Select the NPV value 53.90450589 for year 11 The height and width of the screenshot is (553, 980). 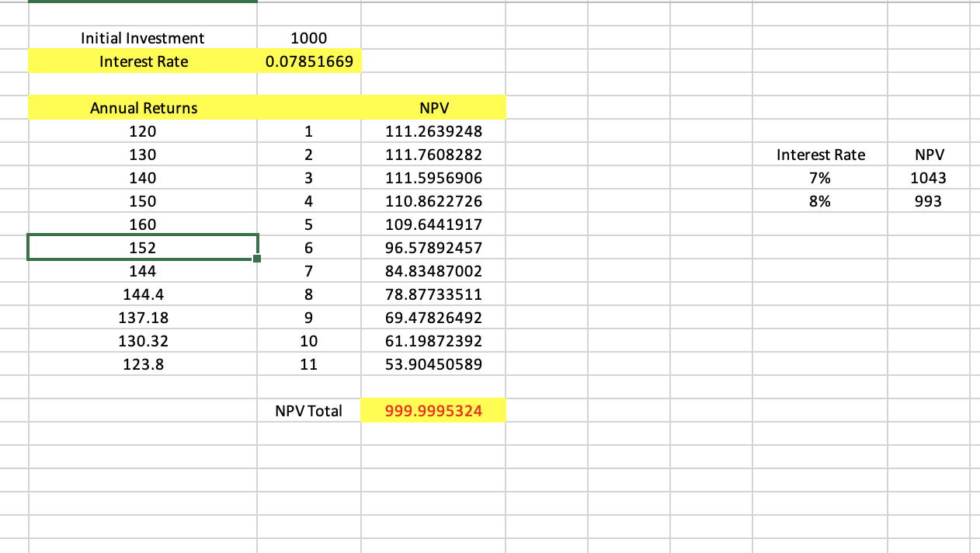(433, 364)
